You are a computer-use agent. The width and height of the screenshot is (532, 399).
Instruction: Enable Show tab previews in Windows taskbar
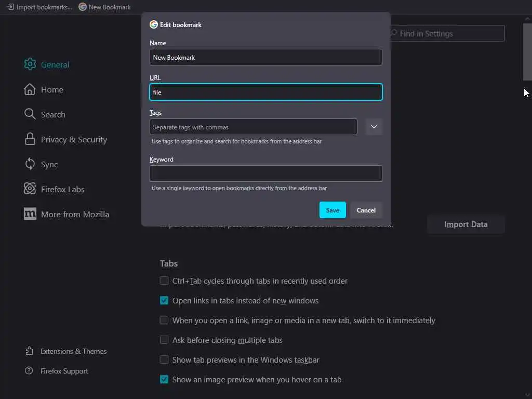coord(164,360)
